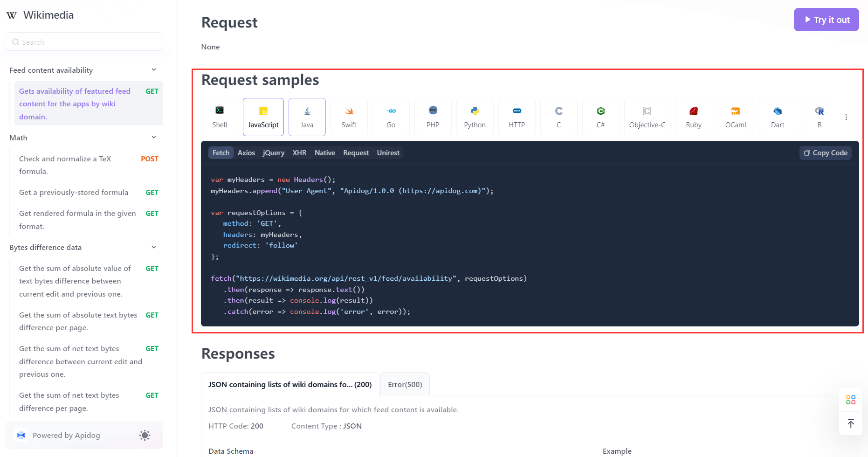Open absolute value bytes difference between edits
Image resolution: width=868 pixels, height=457 pixels.
tap(89, 281)
